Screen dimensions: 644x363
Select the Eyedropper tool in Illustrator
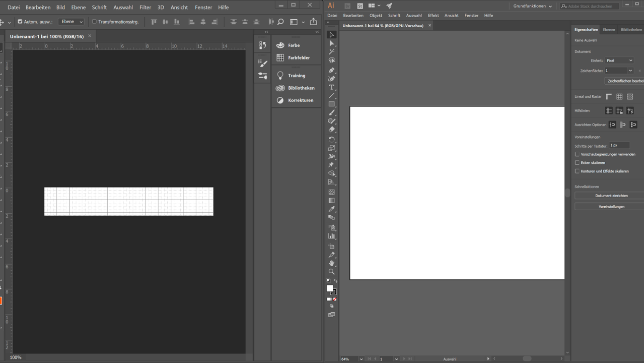click(331, 209)
